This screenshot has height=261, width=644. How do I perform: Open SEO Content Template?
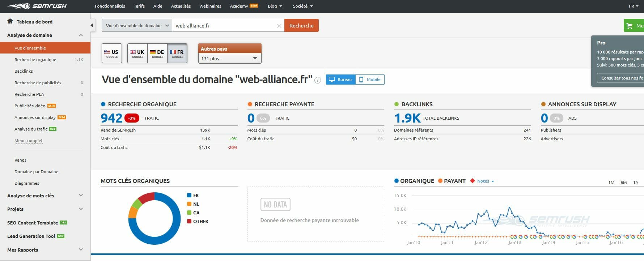[33, 223]
